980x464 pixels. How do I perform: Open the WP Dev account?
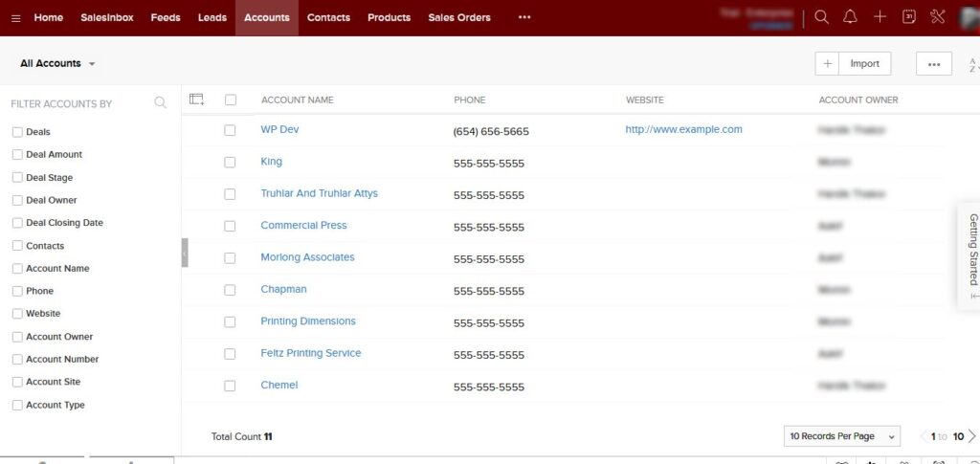click(x=279, y=129)
